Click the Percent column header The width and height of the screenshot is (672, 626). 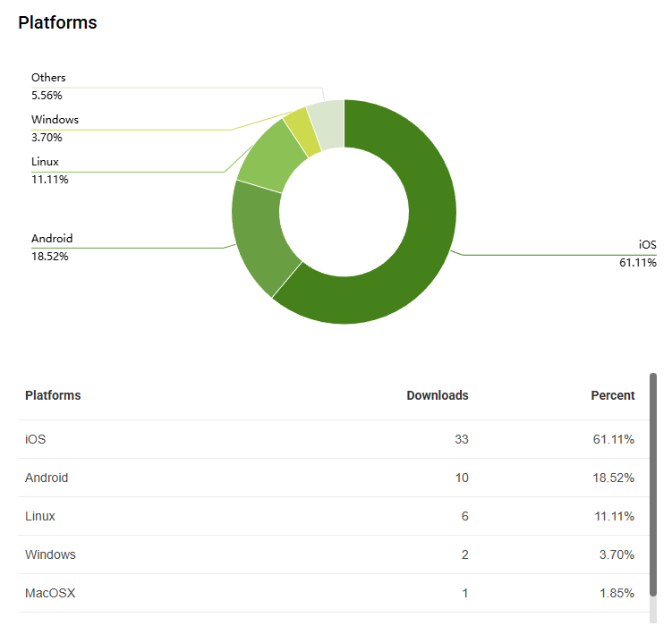click(x=612, y=395)
